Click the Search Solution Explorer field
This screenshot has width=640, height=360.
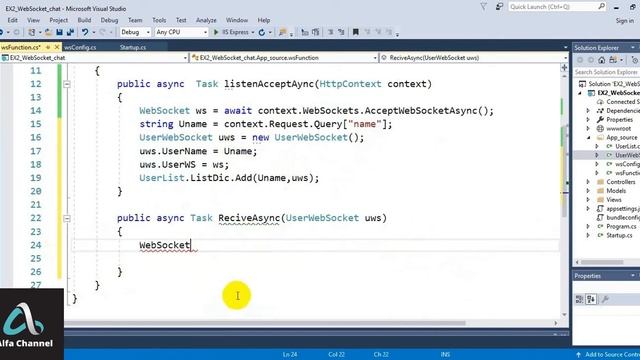click(x=607, y=72)
